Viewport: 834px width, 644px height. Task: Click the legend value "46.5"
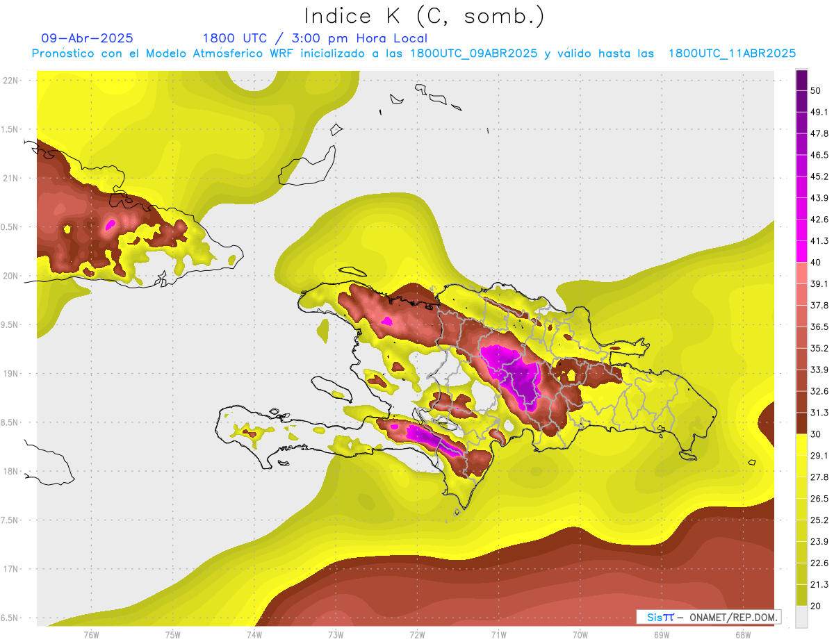tap(819, 155)
